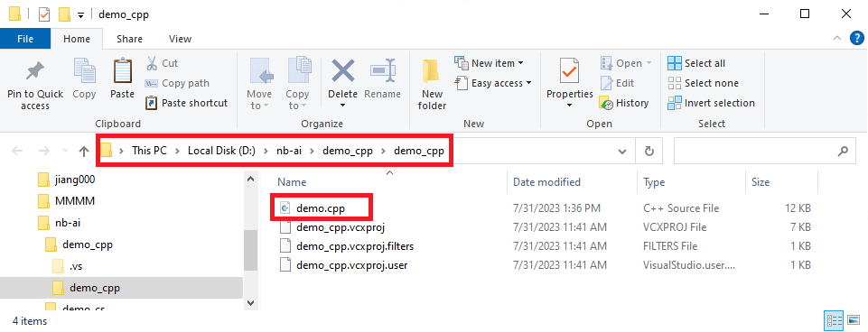
Task: Click Local Disk (D:) in address bar
Action: tap(221, 151)
